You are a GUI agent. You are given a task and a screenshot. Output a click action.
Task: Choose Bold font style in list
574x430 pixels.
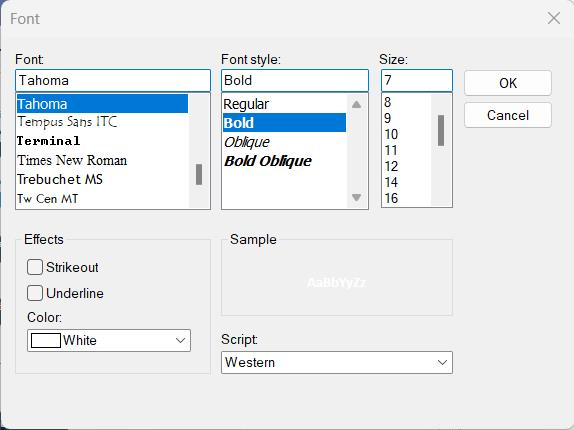[x=284, y=123]
